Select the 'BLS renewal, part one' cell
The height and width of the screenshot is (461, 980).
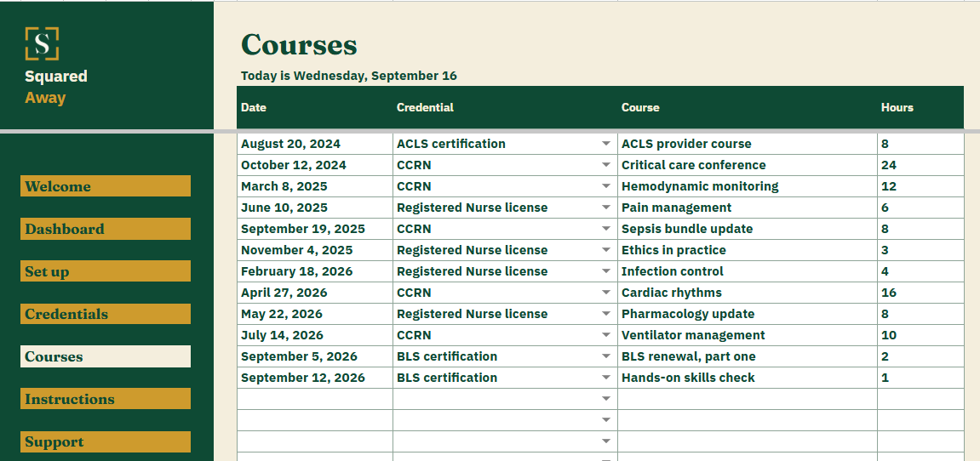pyautogui.click(x=748, y=356)
